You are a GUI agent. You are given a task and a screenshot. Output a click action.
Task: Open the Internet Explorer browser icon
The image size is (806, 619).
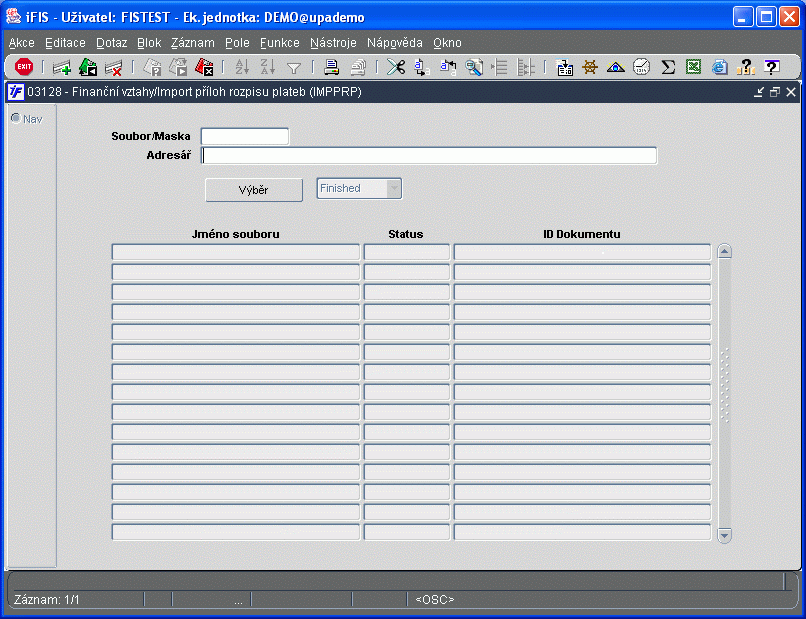click(720, 67)
